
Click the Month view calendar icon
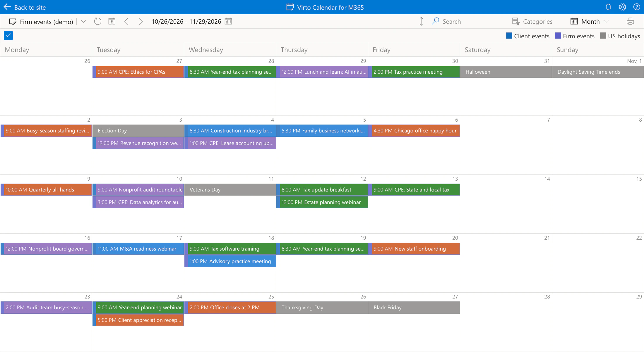[574, 21]
